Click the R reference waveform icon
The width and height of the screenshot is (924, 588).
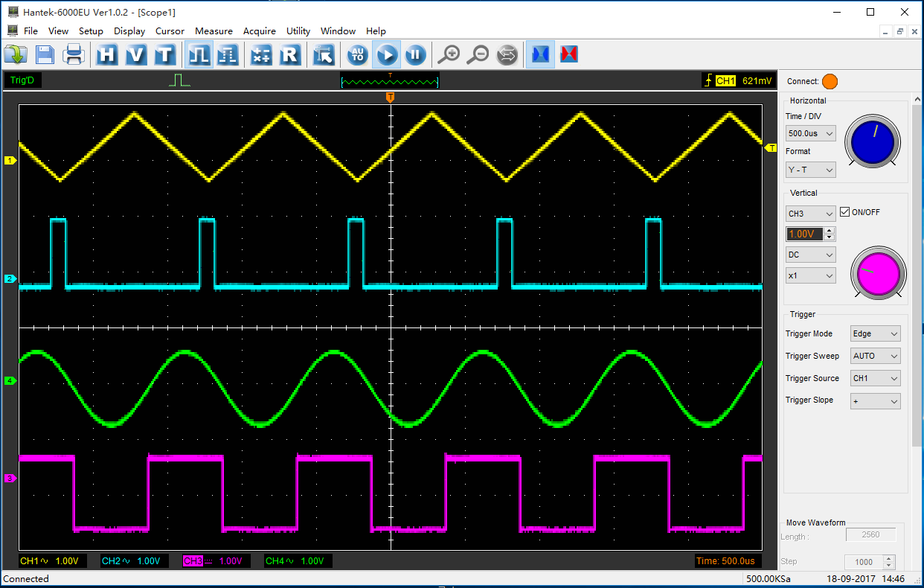[x=289, y=54]
